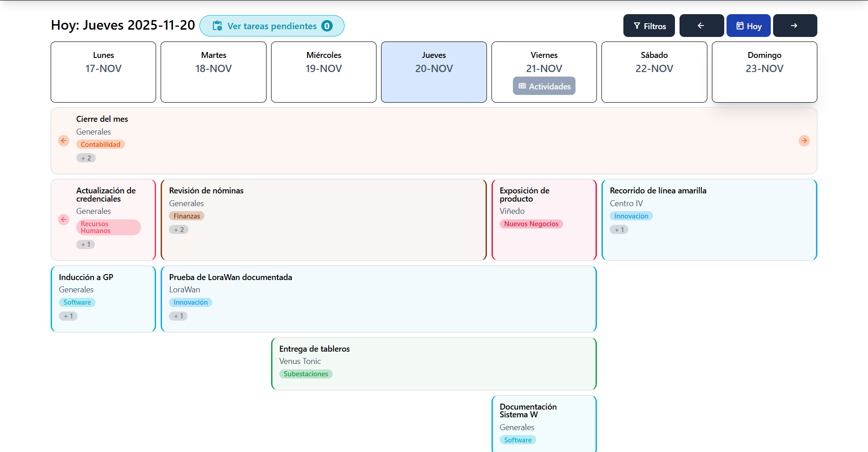Open the Filtros funnel icon
This screenshot has height=452, width=868.
(x=638, y=26)
